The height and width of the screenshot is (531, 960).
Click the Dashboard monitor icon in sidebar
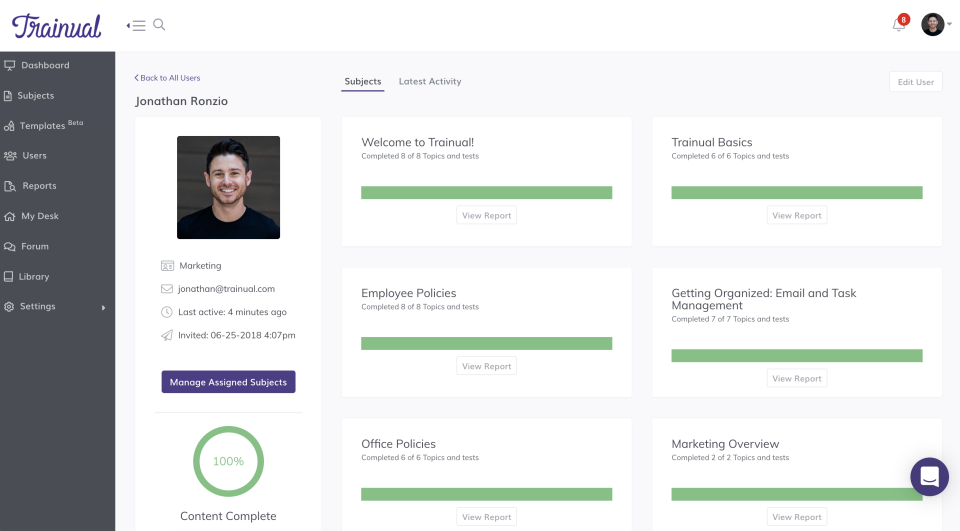tap(10, 65)
